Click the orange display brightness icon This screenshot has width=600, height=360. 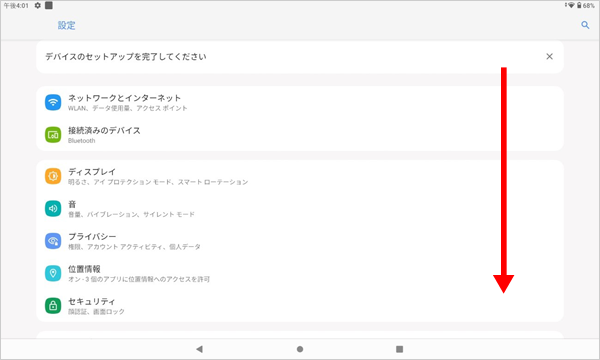(x=53, y=176)
